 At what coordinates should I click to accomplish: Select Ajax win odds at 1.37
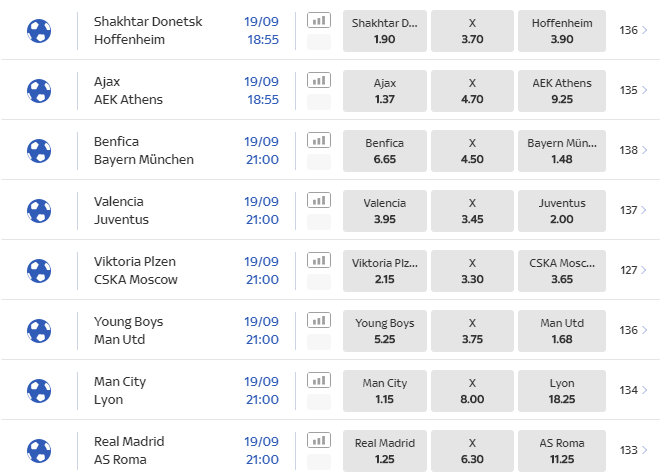click(385, 90)
